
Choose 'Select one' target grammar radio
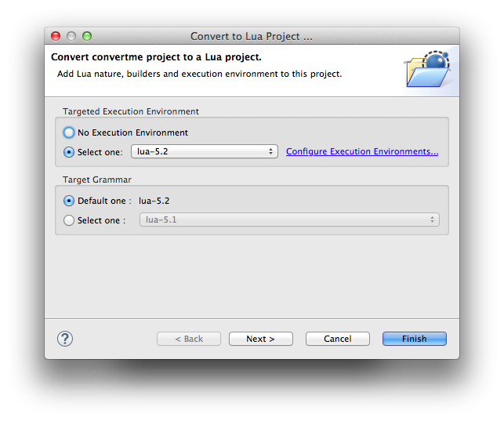click(69, 220)
